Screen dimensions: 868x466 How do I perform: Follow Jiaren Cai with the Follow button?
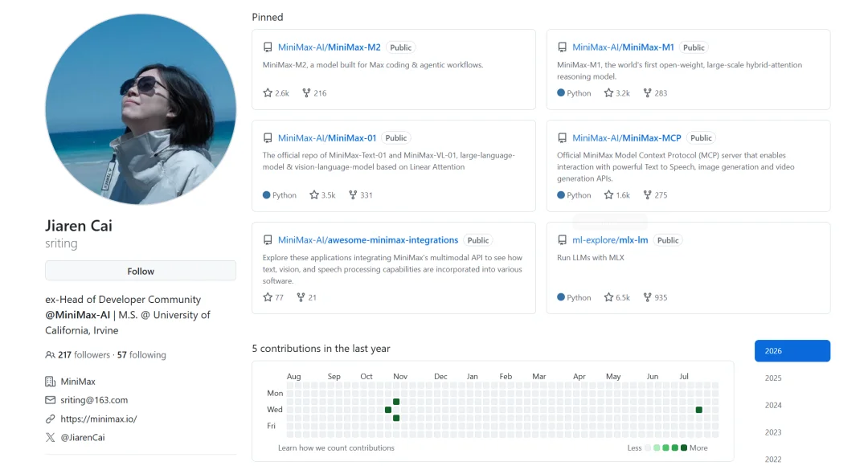pos(141,272)
